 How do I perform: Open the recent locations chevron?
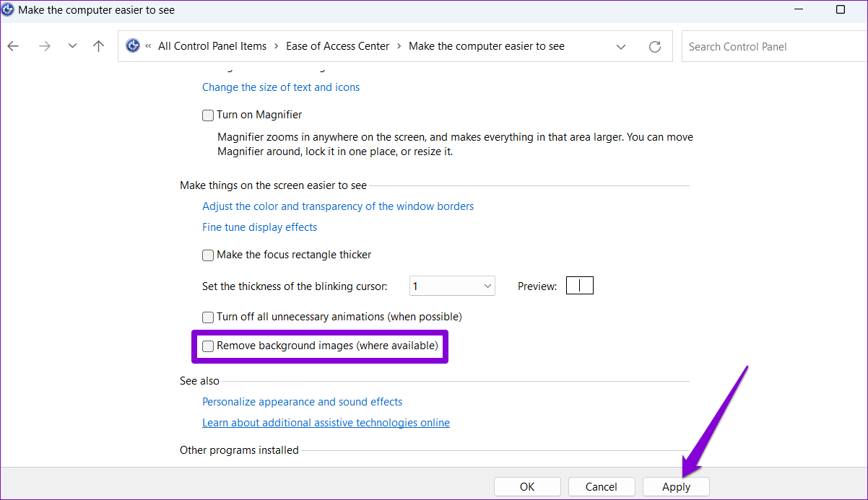tap(72, 46)
